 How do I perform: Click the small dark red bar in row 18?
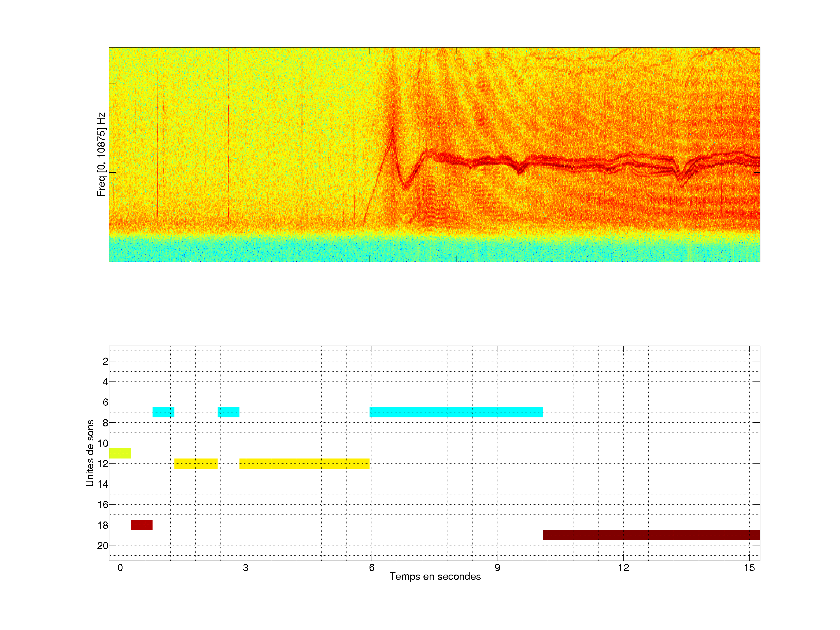click(x=142, y=525)
